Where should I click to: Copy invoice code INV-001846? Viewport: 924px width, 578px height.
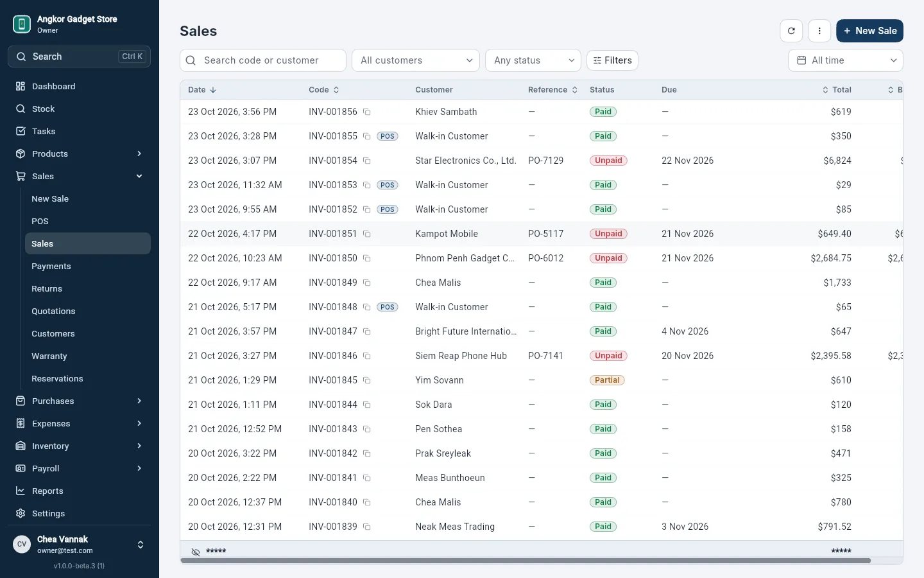click(x=367, y=356)
